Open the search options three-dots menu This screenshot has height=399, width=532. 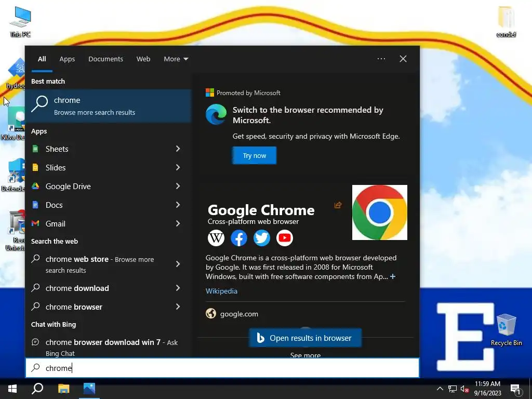381,59
